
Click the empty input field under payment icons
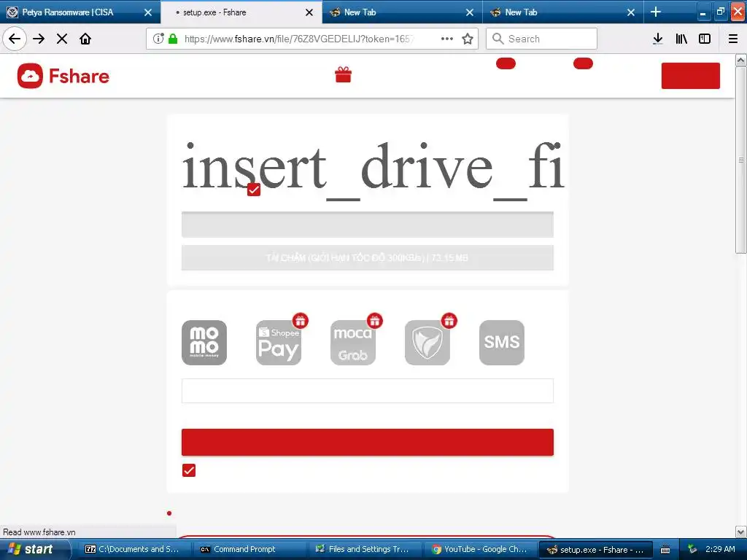pyautogui.click(x=368, y=391)
